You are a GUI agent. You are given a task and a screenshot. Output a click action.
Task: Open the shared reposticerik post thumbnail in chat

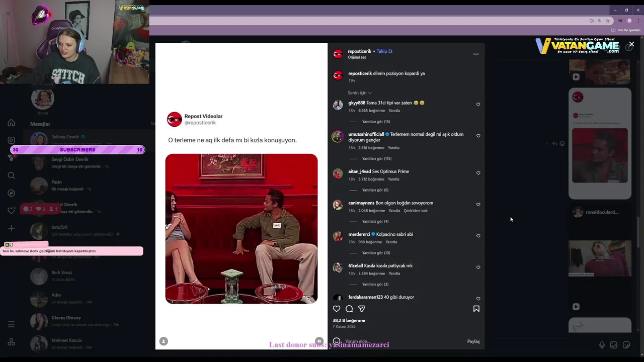coord(600,144)
